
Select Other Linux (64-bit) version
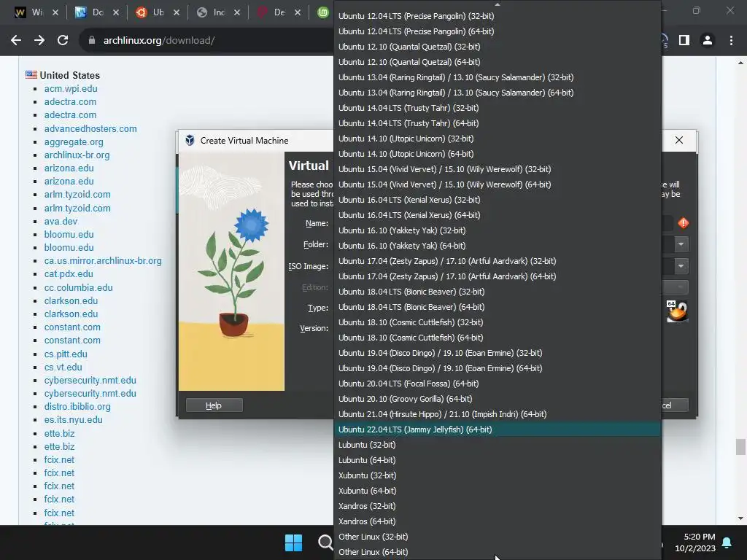pyautogui.click(x=498, y=552)
